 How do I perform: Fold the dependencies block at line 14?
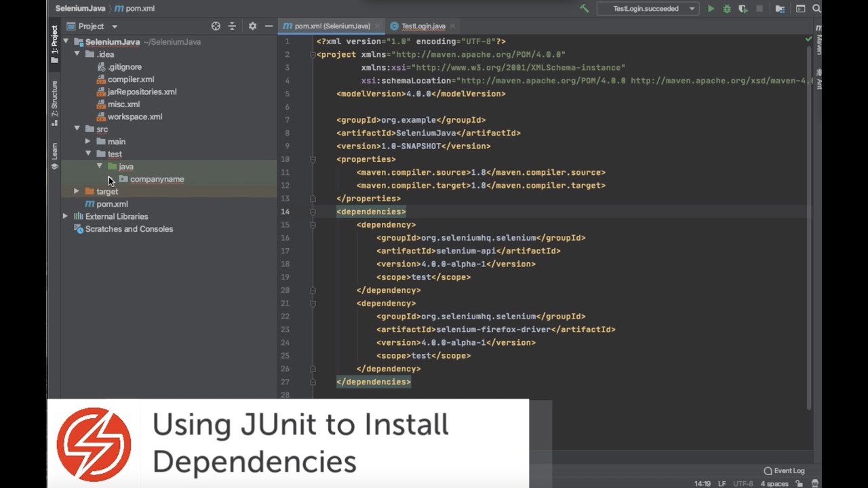(x=313, y=211)
